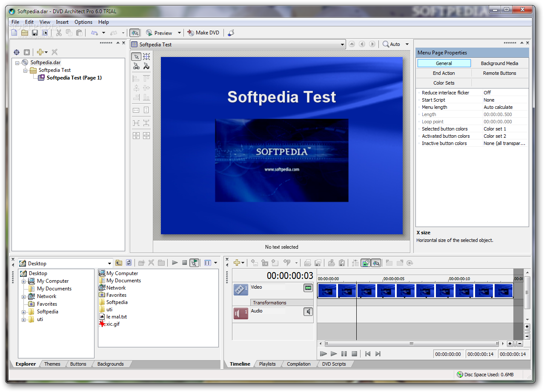Toggle the snapping button in timeline toolbar

pos(376,263)
